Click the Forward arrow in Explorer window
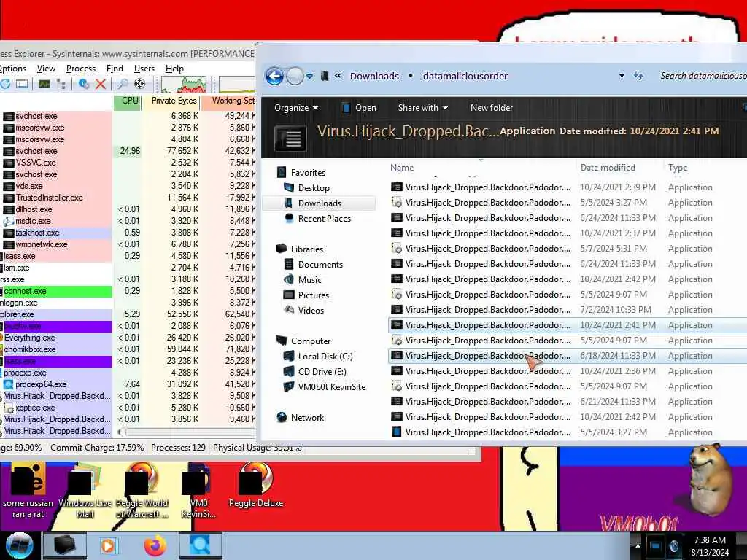747x560 pixels. point(295,76)
